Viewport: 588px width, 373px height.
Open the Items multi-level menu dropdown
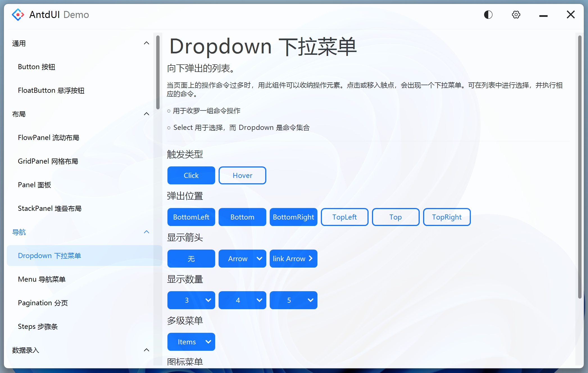(x=191, y=342)
